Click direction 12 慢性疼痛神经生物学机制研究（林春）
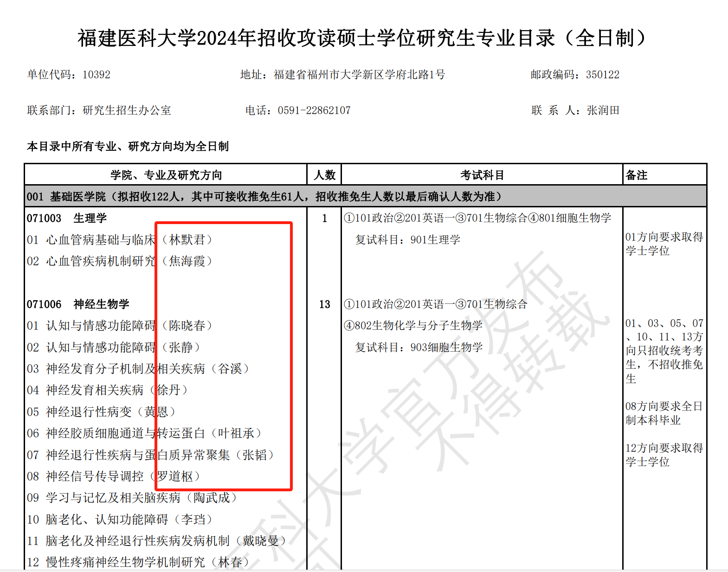The width and height of the screenshot is (728, 572). (x=138, y=562)
